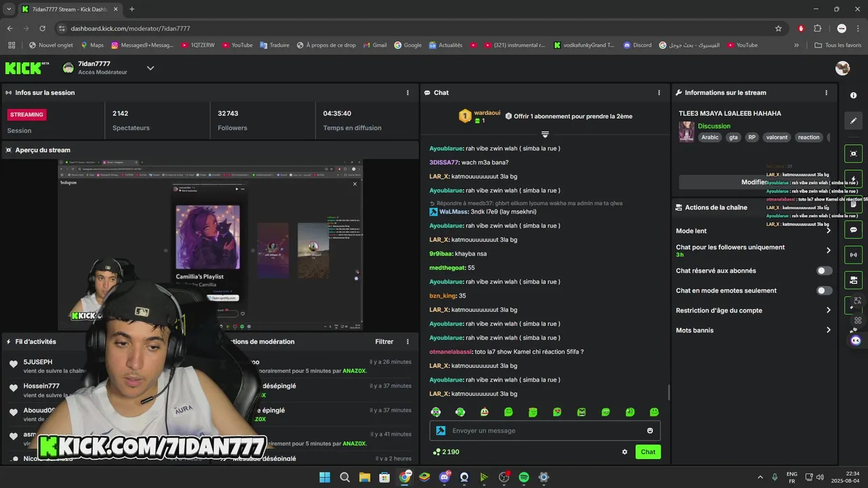Open Chat panel three-dot menu
This screenshot has height=488, width=868.
tap(658, 93)
